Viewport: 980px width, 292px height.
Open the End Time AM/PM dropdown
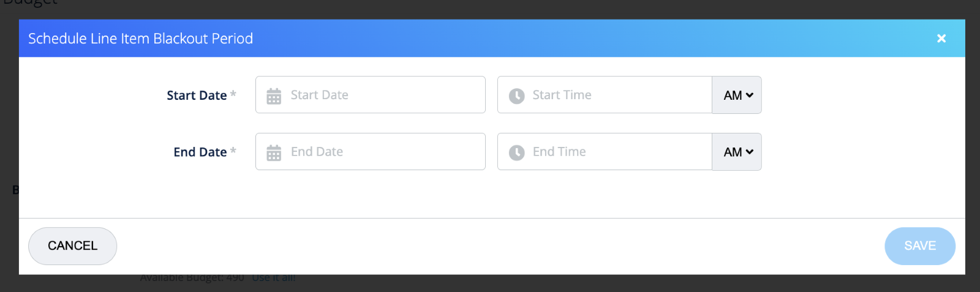point(737,152)
